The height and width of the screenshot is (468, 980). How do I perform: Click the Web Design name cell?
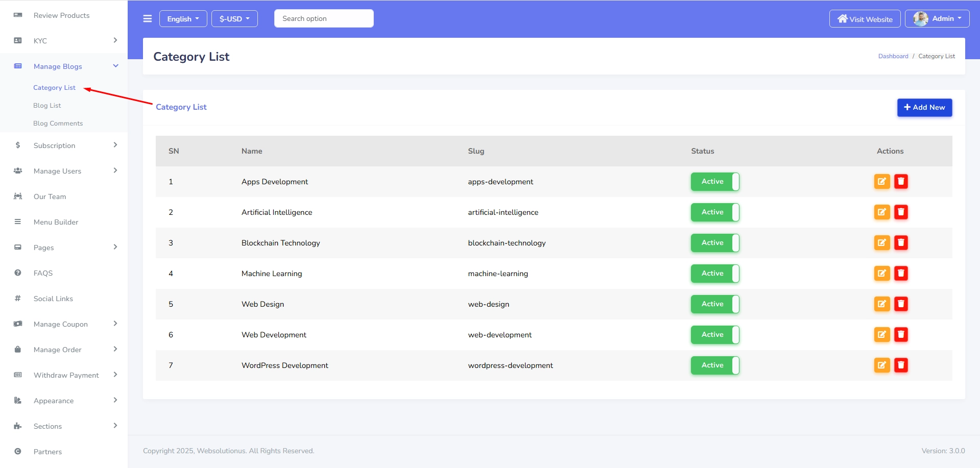tap(262, 304)
